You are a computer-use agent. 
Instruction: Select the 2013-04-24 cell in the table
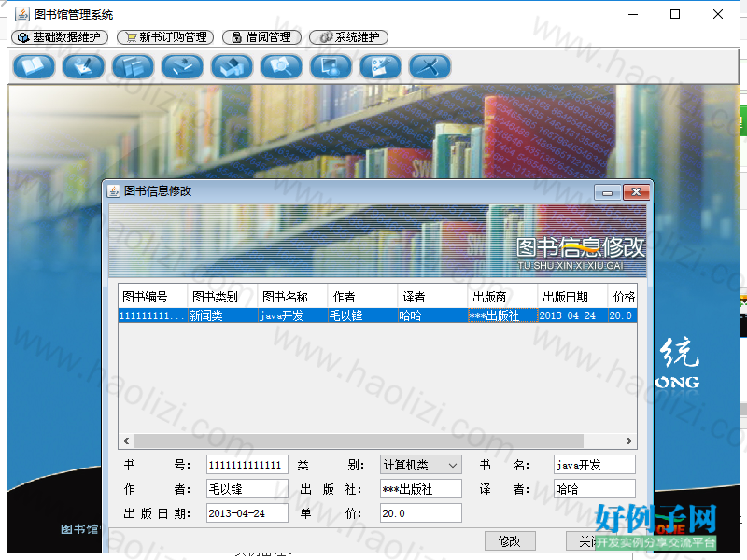(x=572, y=315)
